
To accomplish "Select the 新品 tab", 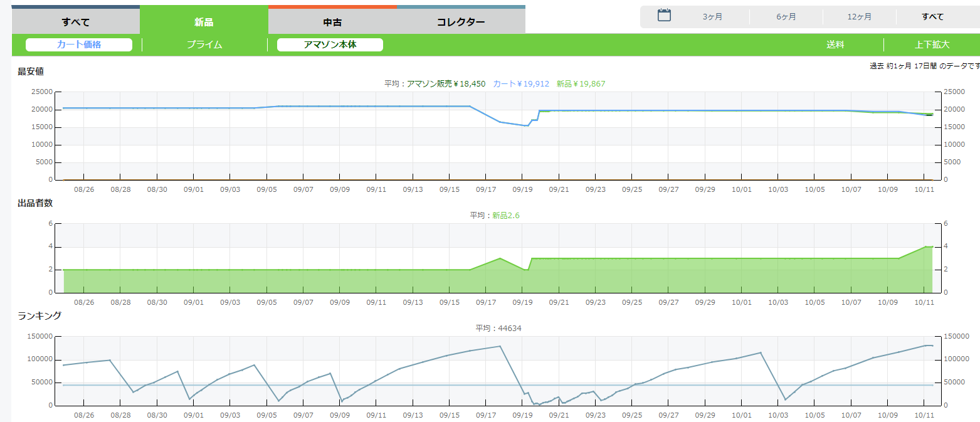I will point(204,22).
